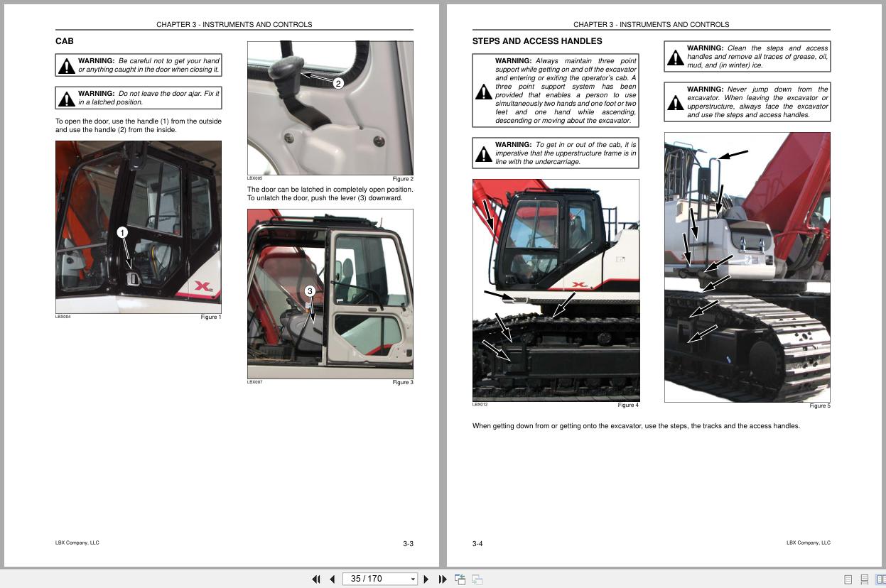Click the STEPS AND ACCESS HANDLES heading

click(x=537, y=41)
